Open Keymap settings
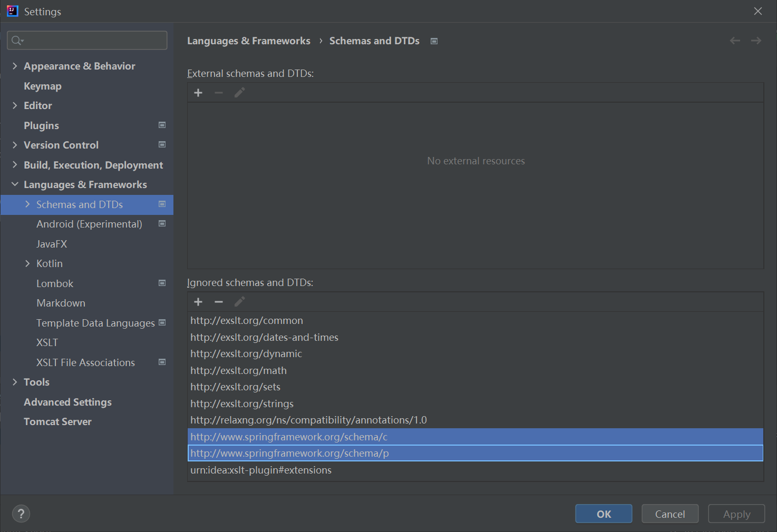Screen dimensions: 777x532 click(x=43, y=86)
